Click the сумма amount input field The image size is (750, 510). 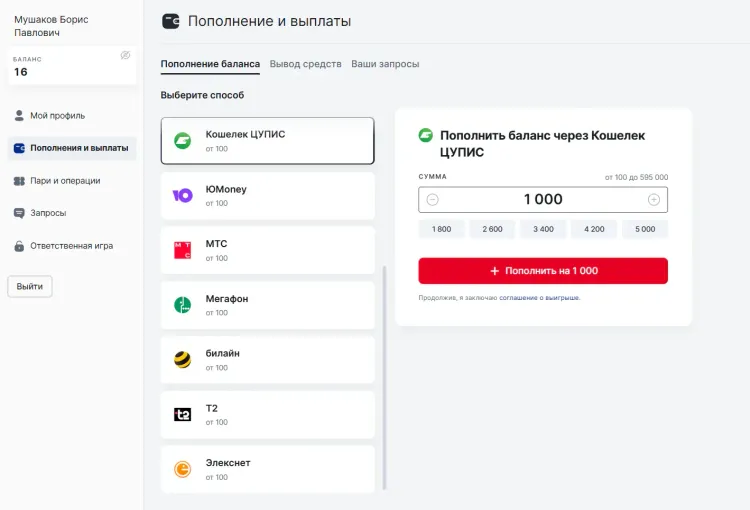coord(543,200)
